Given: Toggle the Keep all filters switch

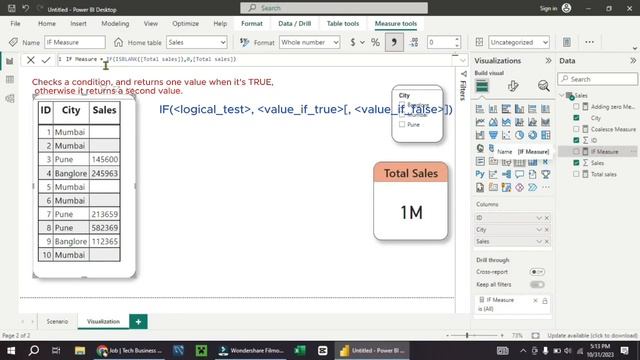Looking at the screenshot, I should [537, 284].
